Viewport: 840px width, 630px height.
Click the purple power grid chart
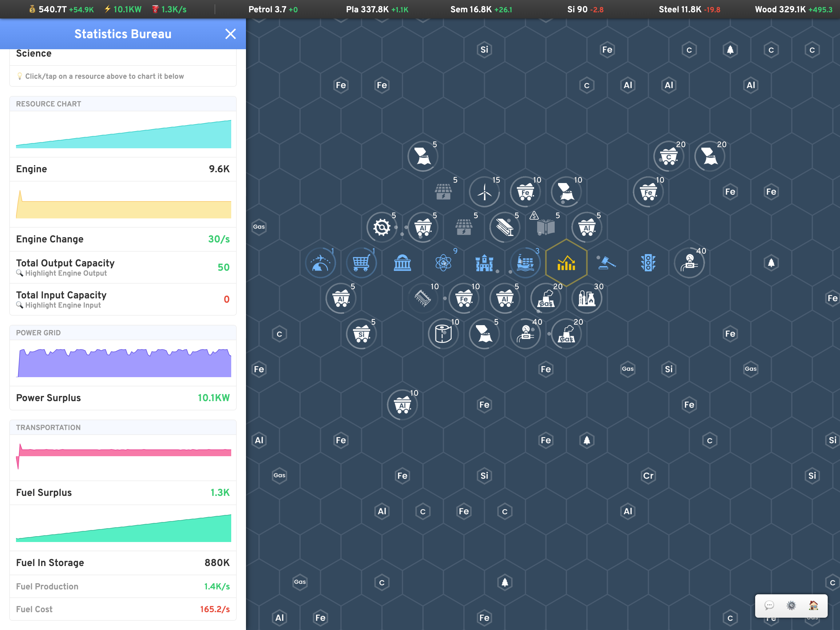(123, 363)
